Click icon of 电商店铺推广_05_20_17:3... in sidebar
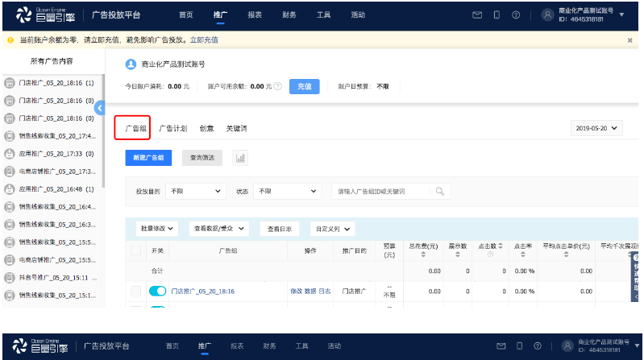The image size is (644, 360). point(10,172)
